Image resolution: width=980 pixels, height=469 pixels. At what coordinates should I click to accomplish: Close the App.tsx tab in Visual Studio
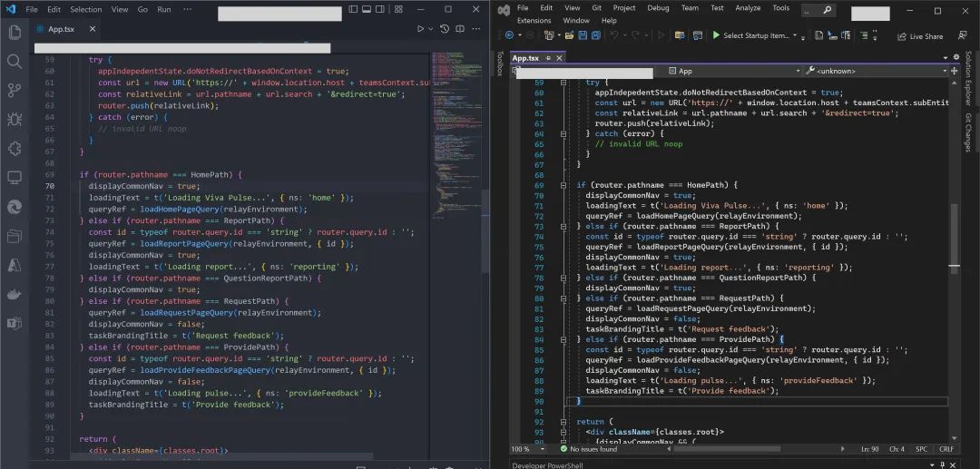click(559, 58)
